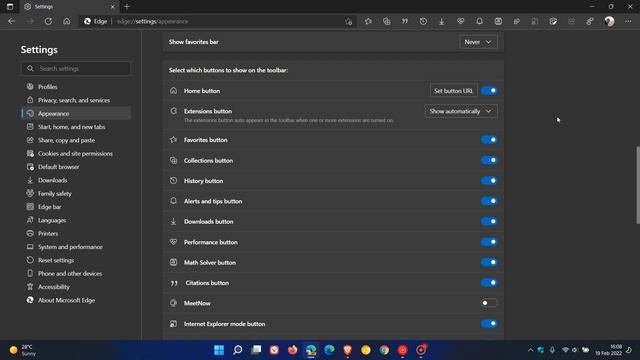Open Share, copy and paste settings

(x=76, y=140)
